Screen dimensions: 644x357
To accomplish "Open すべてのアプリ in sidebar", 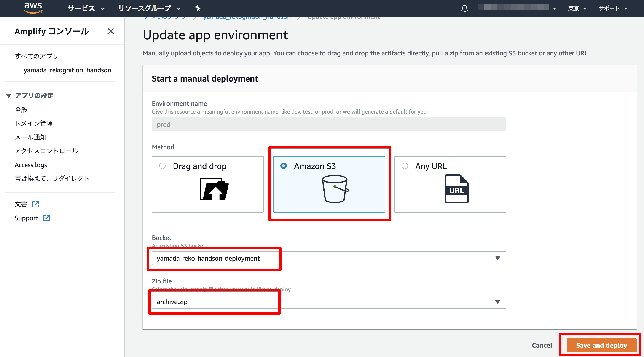I will [37, 56].
